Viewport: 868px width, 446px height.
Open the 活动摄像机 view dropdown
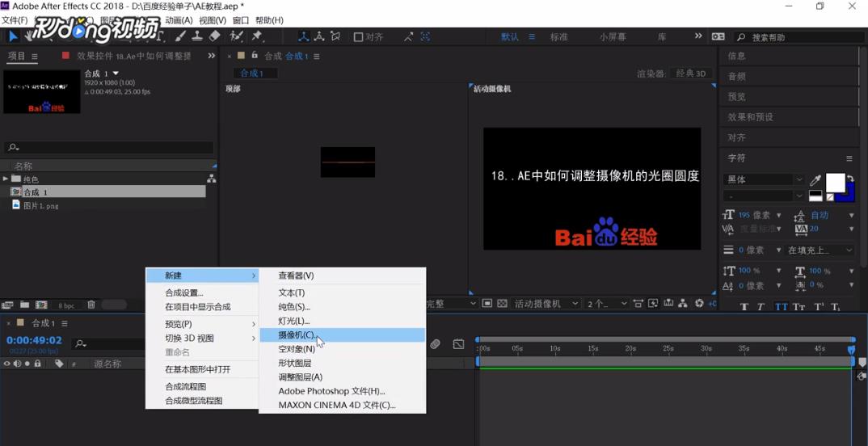pyautogui.click(x=546, y=303)
